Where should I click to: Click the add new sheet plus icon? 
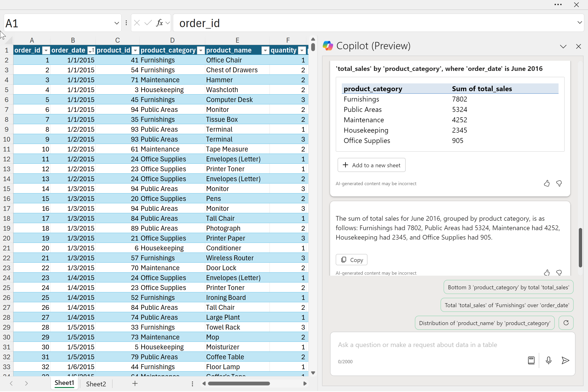click(135, 384)
